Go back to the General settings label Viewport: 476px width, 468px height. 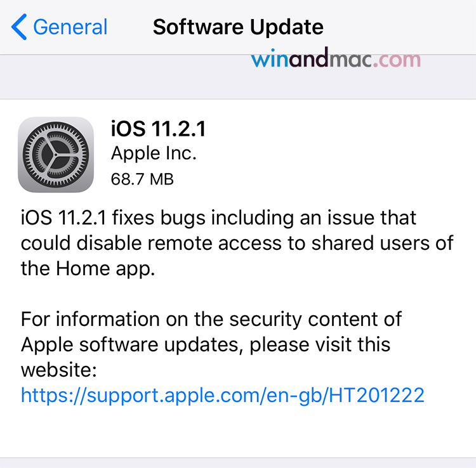70,27
